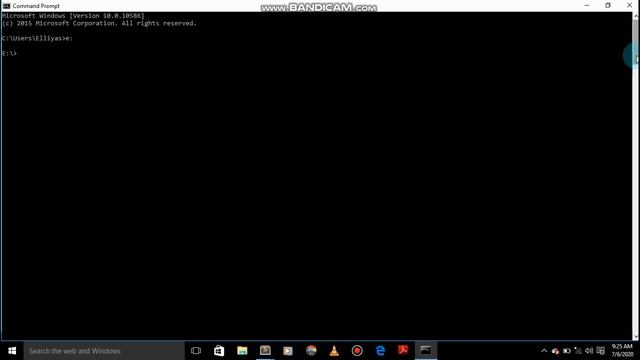
Task: Click the Search the web and Windows box
Action: pyautogui.click(x=104, y=351)
